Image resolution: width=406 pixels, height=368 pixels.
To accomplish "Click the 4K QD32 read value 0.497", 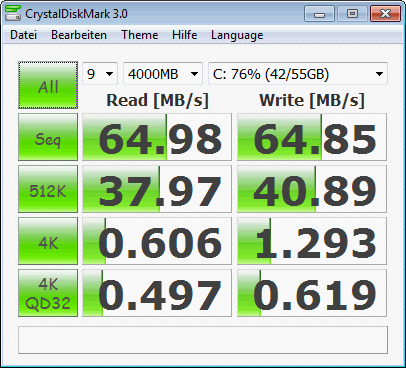I will [157, 293].
